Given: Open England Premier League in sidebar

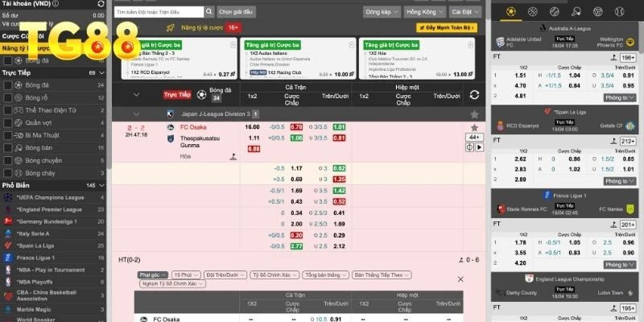Looking at the screenshot, I should (49, 209).
